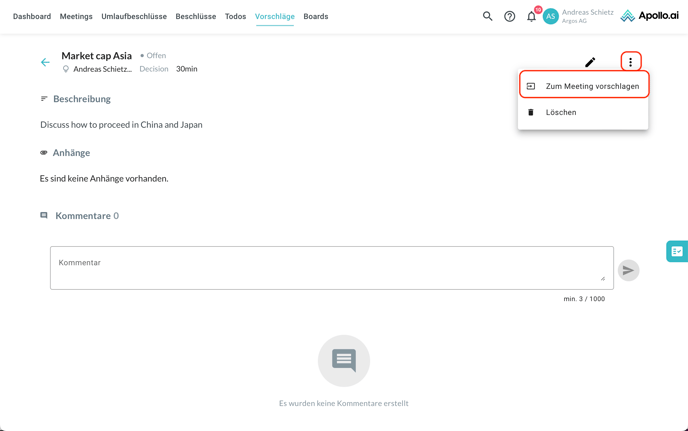Open the notifications bell
This screenshot has width=688, height=431.
(x=532, y=16)
